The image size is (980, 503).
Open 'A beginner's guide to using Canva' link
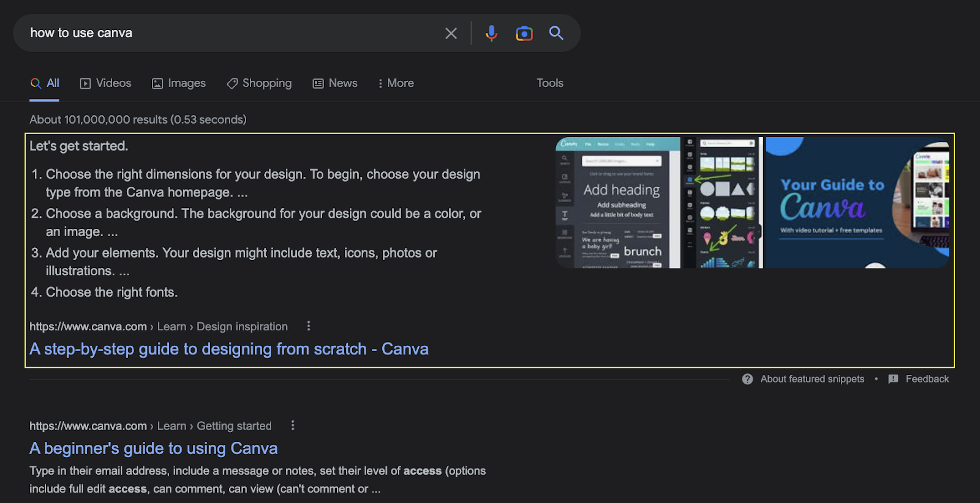(154, 449)
